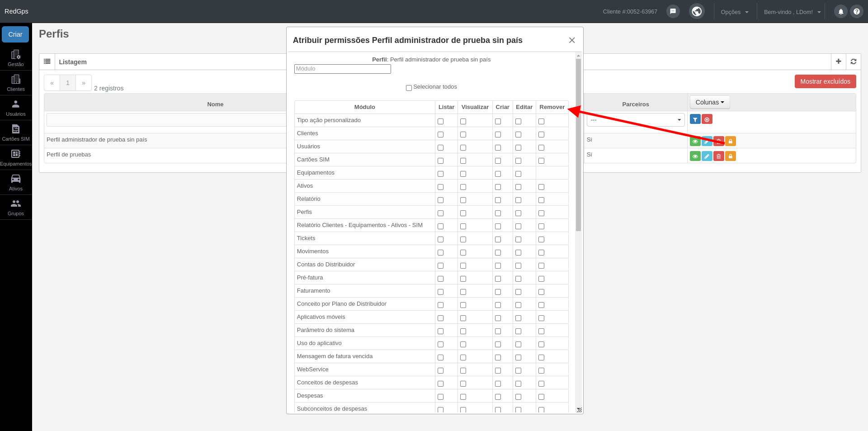Apply the blue filter icon
The width and height of the screenshot is (868, 431).
click(695, 119)
